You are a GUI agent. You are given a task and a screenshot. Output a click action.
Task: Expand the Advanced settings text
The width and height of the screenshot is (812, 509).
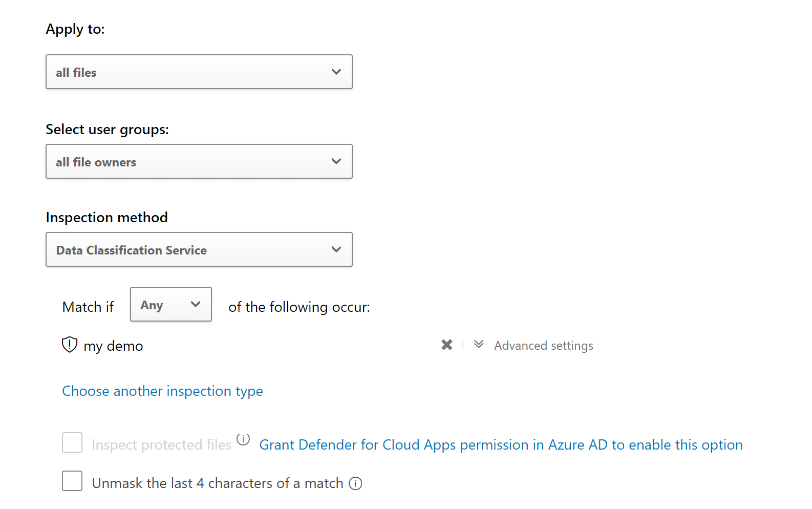click(x=543, y=346)
